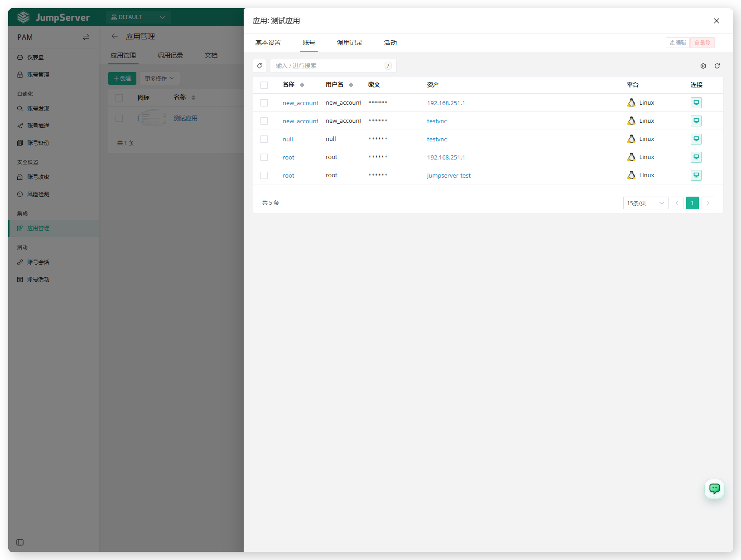Click the PAM view switch icon

86,37
